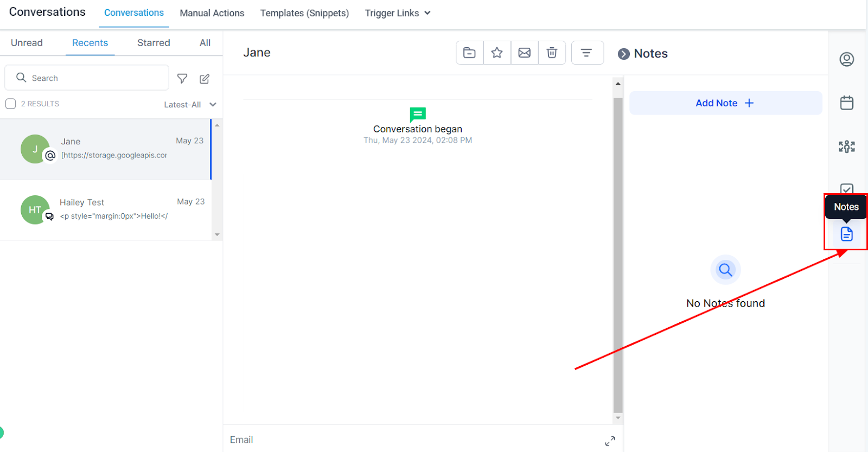Open appointments calendar icon in sidebar
The height and width of the screenshot is (452, 868).
(x=847, y=103)
